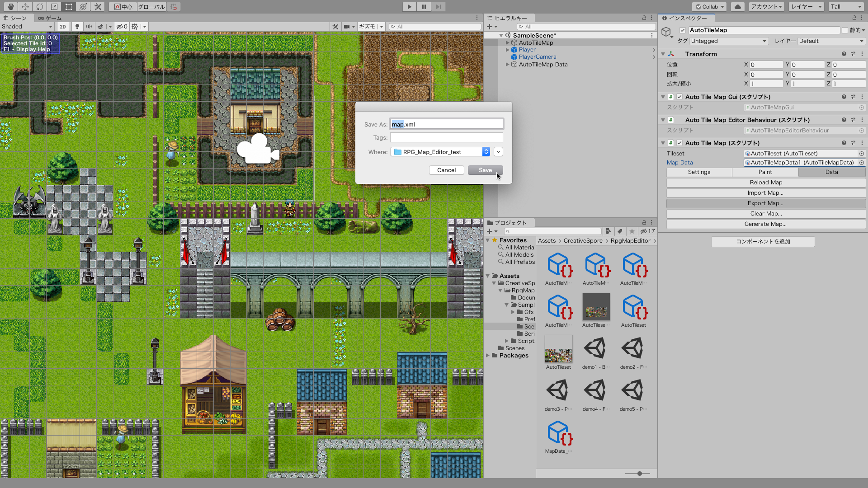Click the Save As filename field
This screenshot has width=868, height=488.
click(447, 124)
